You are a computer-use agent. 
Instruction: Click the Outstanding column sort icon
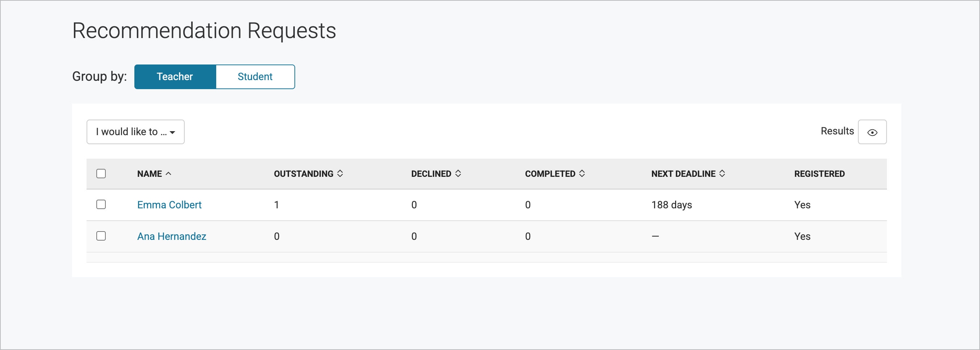(x=340, y=174)
